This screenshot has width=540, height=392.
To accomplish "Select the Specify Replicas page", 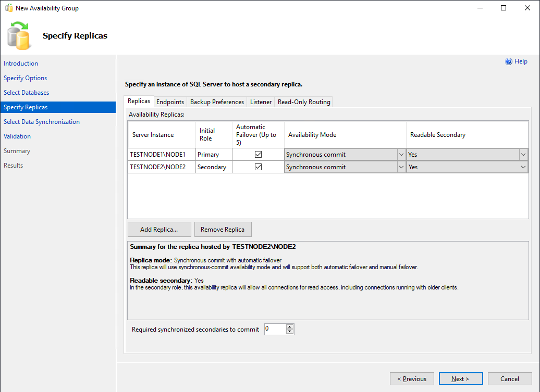I will pos(58,107).
